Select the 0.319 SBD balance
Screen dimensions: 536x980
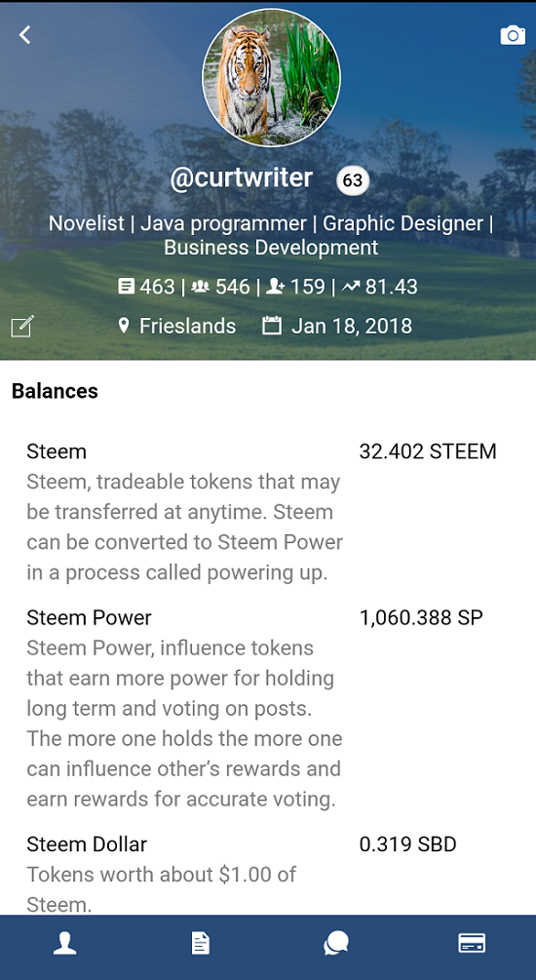[x=408, y=845]
